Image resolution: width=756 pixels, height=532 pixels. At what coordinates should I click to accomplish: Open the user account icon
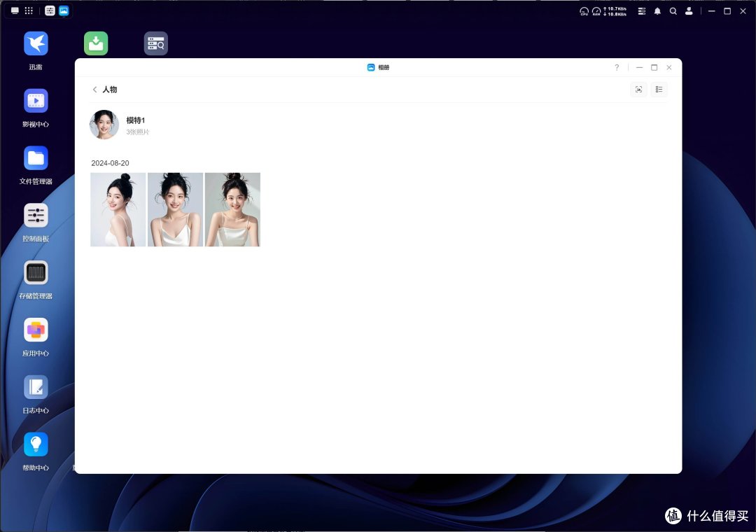(689, 11)
